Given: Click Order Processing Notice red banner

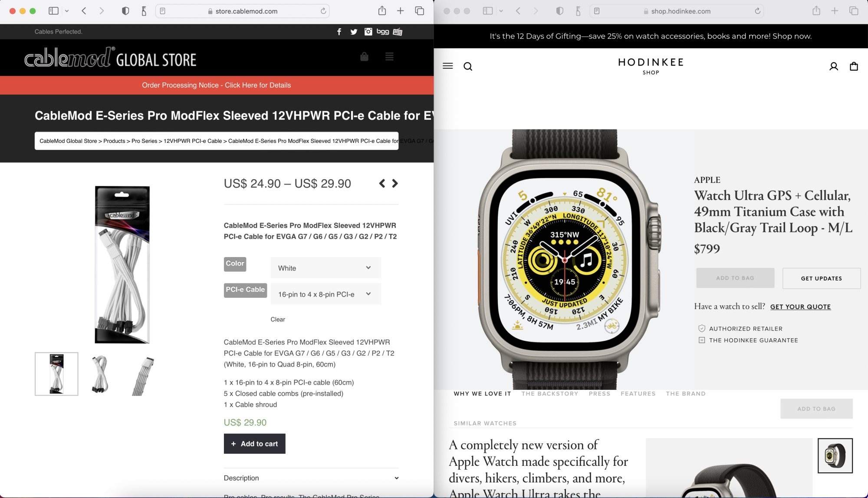Looking at the screenshot, I should pyautogui.click(x=217, y=85).
